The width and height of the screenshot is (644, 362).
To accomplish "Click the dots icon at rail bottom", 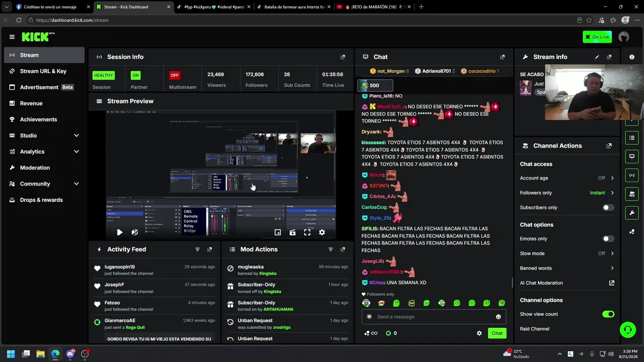I will (632, 232).
